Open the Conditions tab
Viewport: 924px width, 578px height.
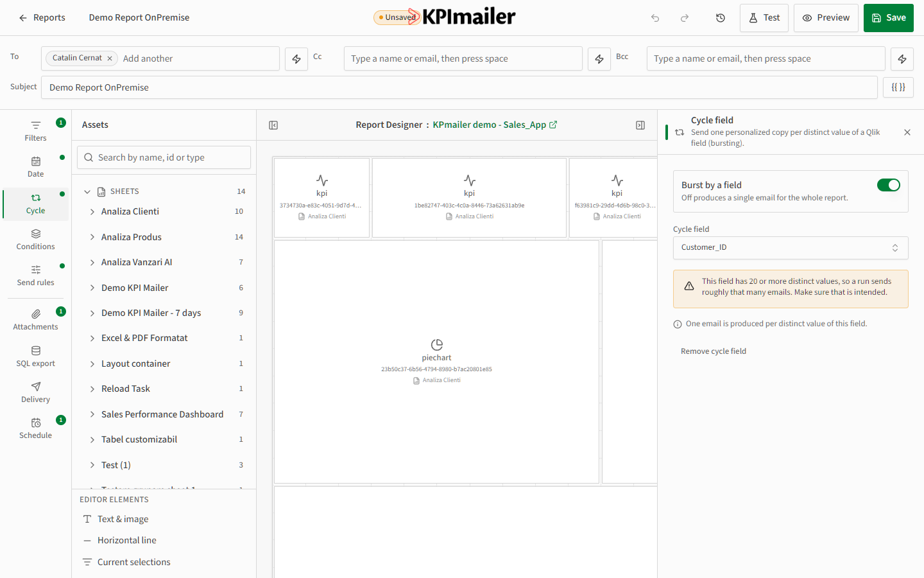36,239
